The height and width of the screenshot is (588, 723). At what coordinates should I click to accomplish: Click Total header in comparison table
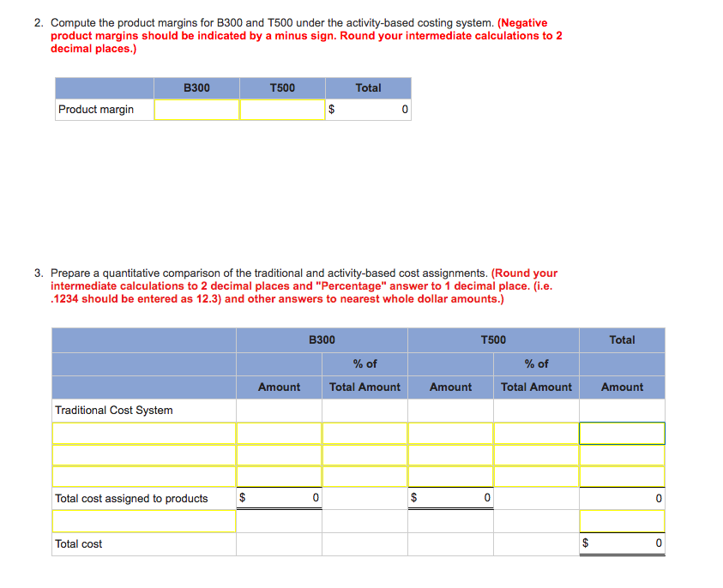click(x=622, y=340)
